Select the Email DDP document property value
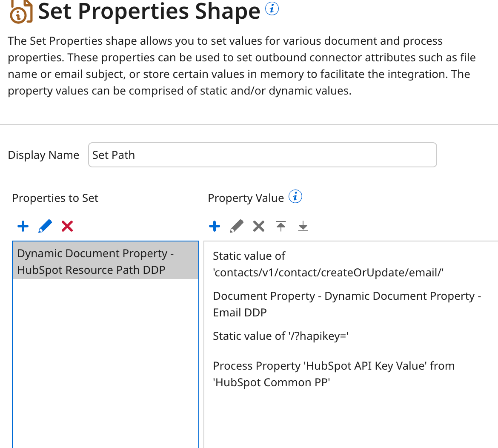 pyautogui.click(x=346, y=304)
